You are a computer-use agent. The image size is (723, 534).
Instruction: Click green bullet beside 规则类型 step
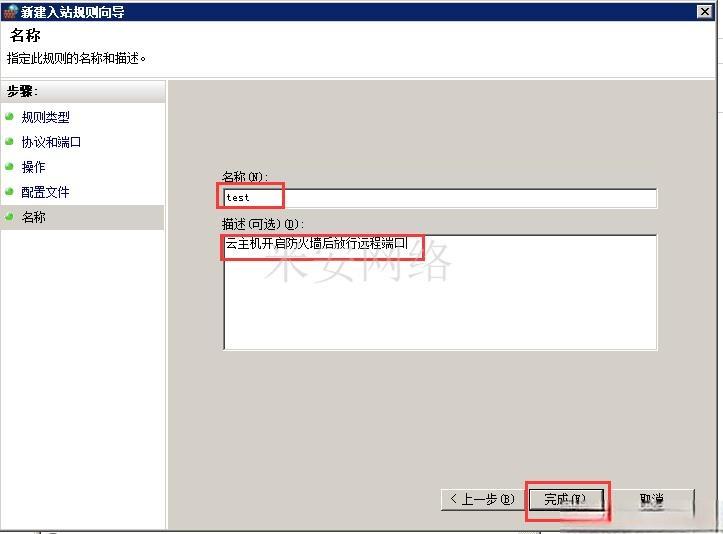[9, 116]
